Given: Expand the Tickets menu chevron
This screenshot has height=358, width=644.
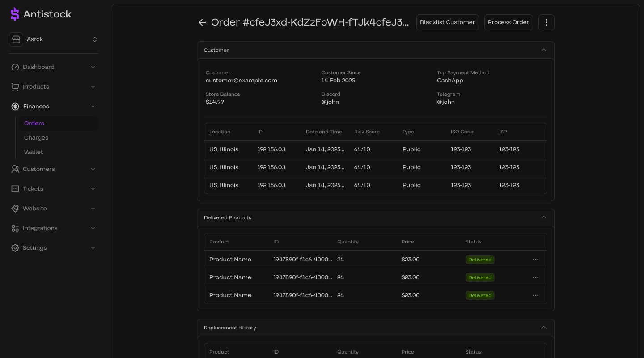Looking at the screenshot, I should click(x=93, y=189).
